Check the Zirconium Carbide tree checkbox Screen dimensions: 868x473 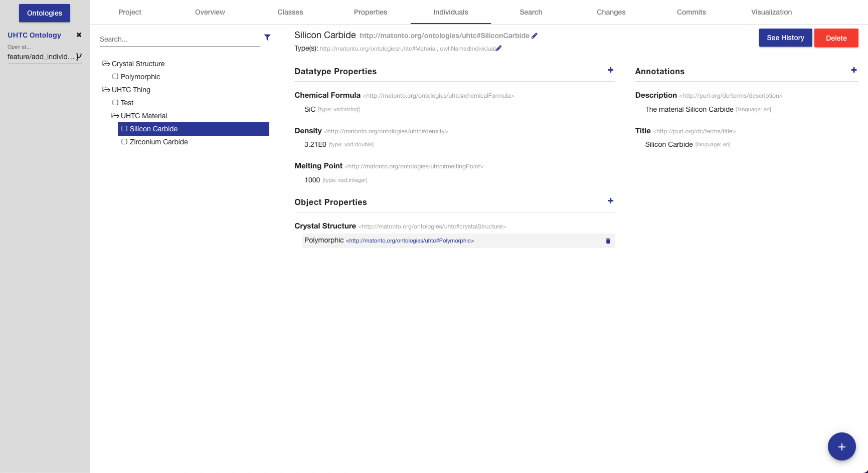pyautogui.click(x=124, y=142)
